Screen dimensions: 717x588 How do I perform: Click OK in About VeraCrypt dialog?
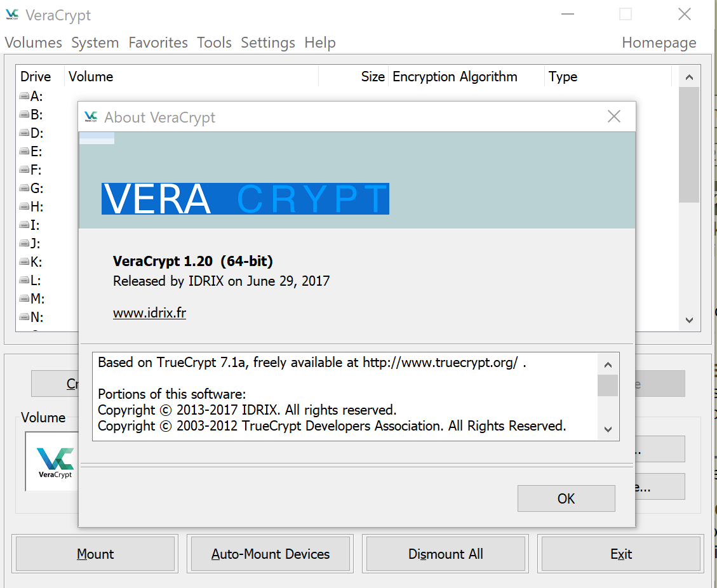566,498
